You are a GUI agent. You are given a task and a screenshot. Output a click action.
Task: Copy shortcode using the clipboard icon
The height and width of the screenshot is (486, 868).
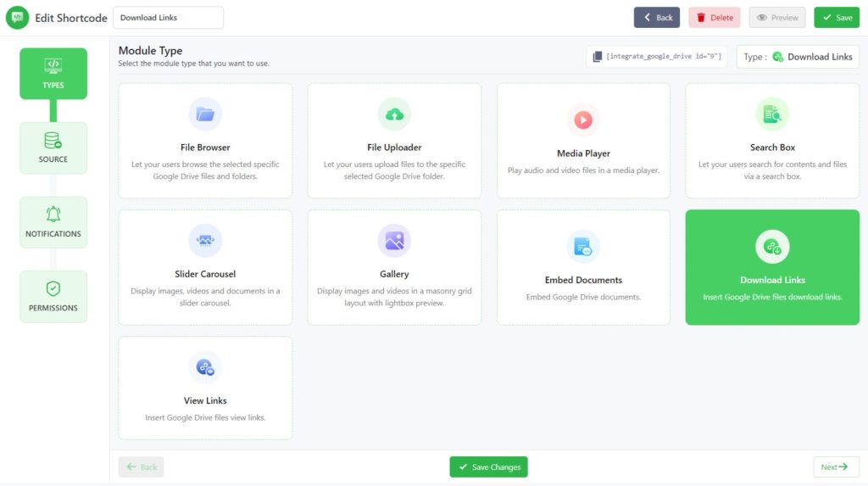598,57
